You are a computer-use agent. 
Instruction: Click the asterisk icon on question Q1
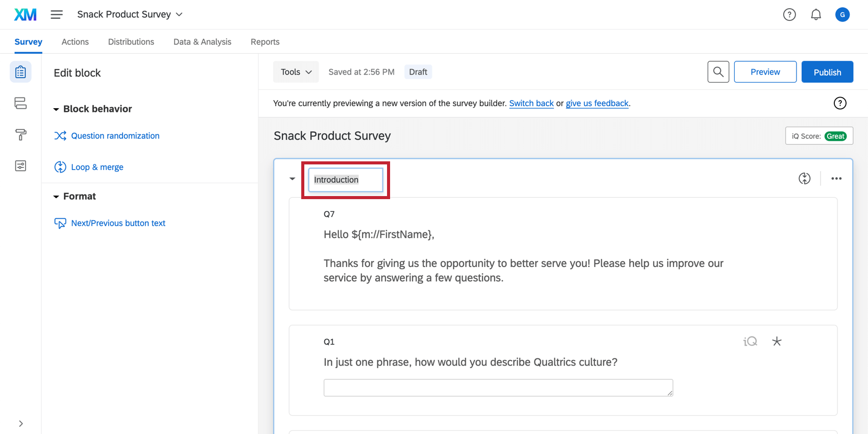click(777, 342)
